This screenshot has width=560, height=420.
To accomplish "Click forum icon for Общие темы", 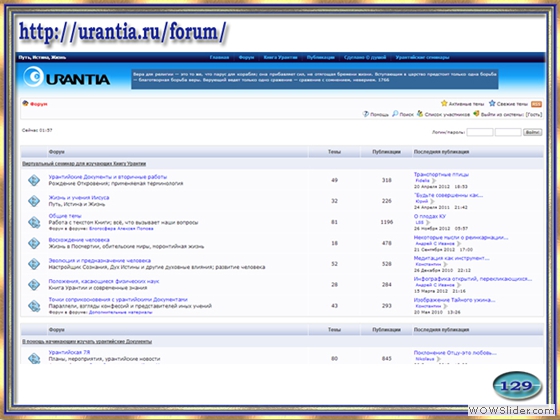I will (34, 222).
